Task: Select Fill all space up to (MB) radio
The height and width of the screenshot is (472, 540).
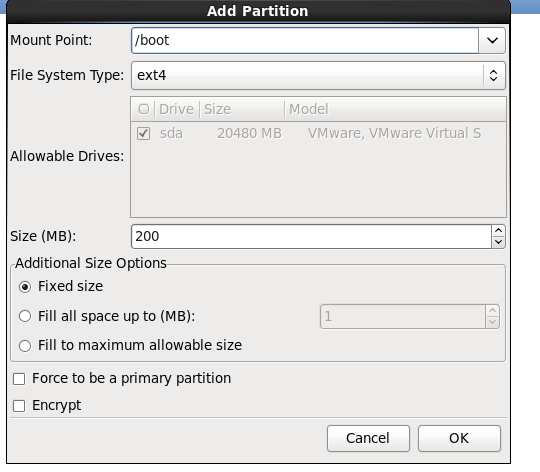Action: point(25,316)
